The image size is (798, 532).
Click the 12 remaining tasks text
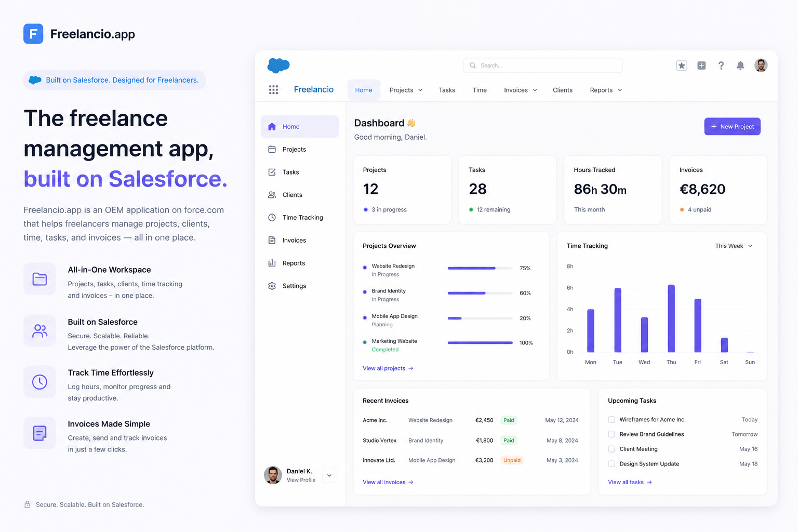(x=494, y=210)
